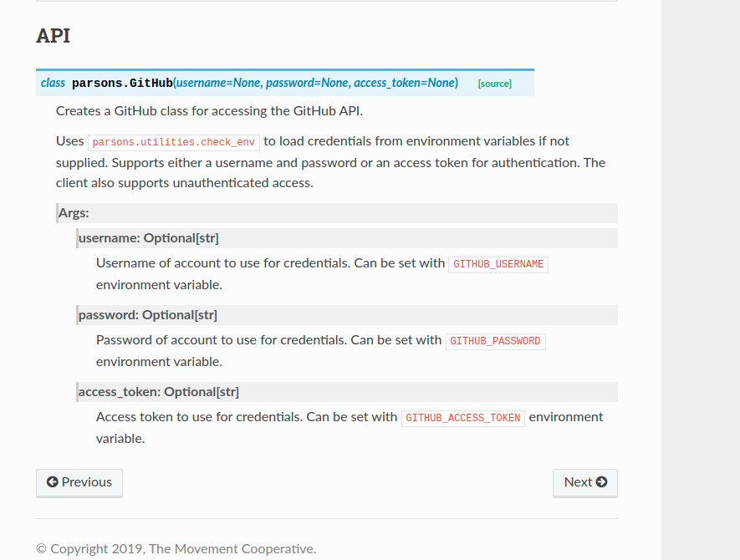Screen dimensions: 740x560
Task: Select the password: Optional[str] heading
Action: click(147, 314)
